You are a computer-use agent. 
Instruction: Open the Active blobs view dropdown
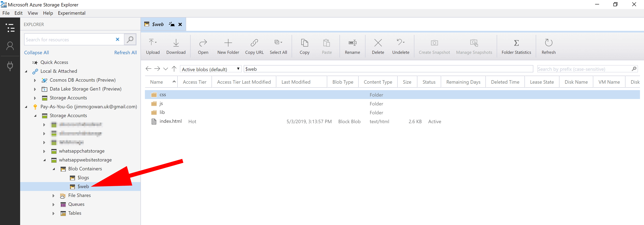211,69
